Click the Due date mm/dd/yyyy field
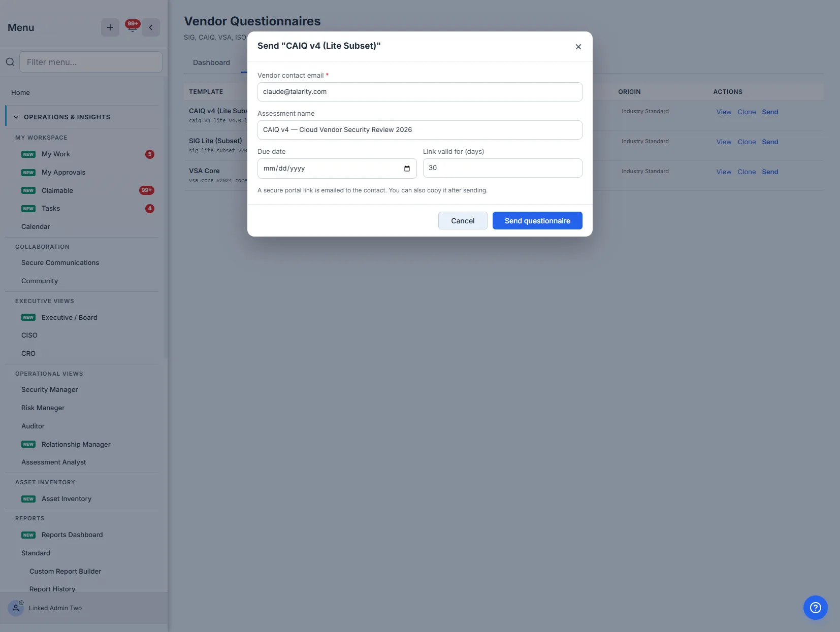Screen dimensions: 840x632 point(337,169)
